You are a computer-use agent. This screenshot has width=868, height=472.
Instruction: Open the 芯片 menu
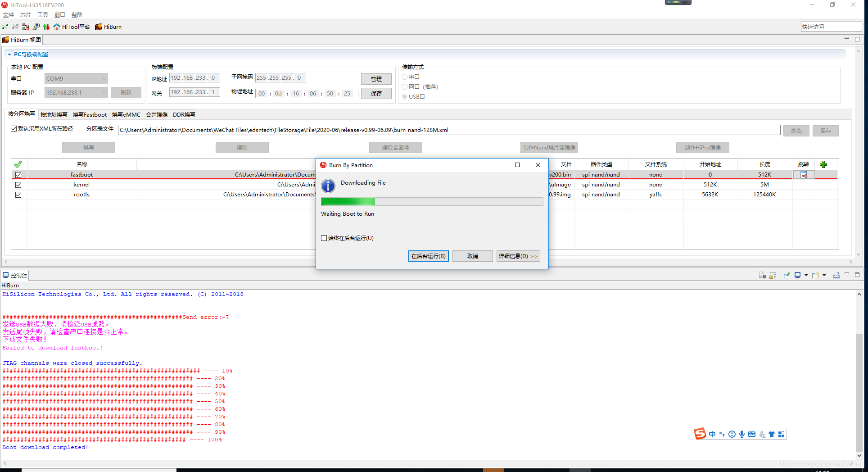click(26, 15)
